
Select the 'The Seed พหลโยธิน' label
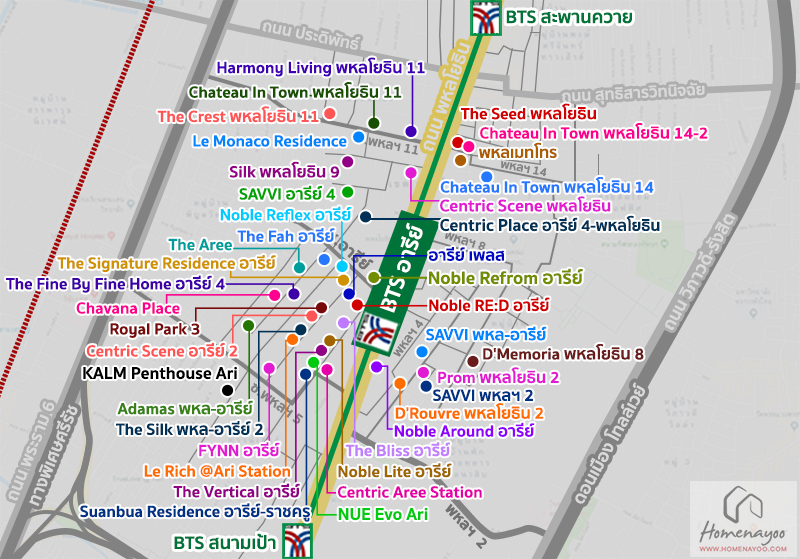point(529,114)
